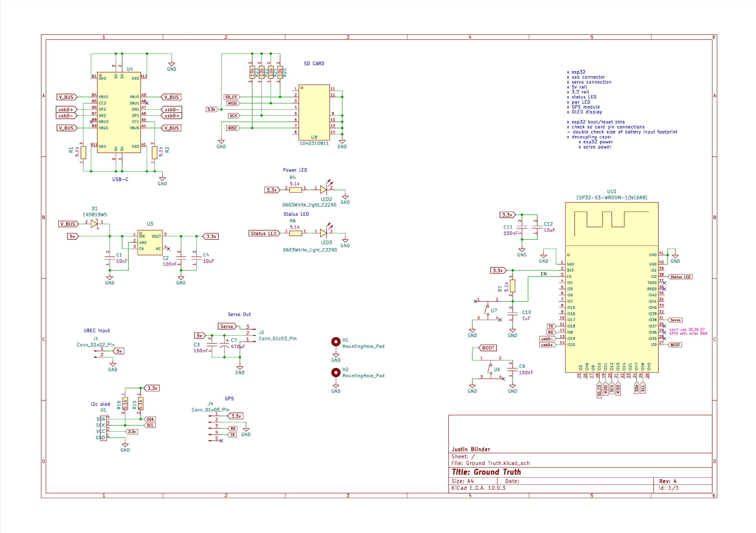Click the SD_CS label at SD card
The height and width of the screenshot is (533, 756).
232,97
